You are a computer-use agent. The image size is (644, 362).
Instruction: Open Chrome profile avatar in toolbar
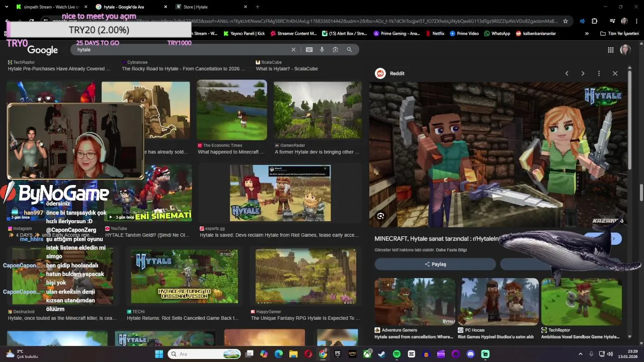click(624, 21)
